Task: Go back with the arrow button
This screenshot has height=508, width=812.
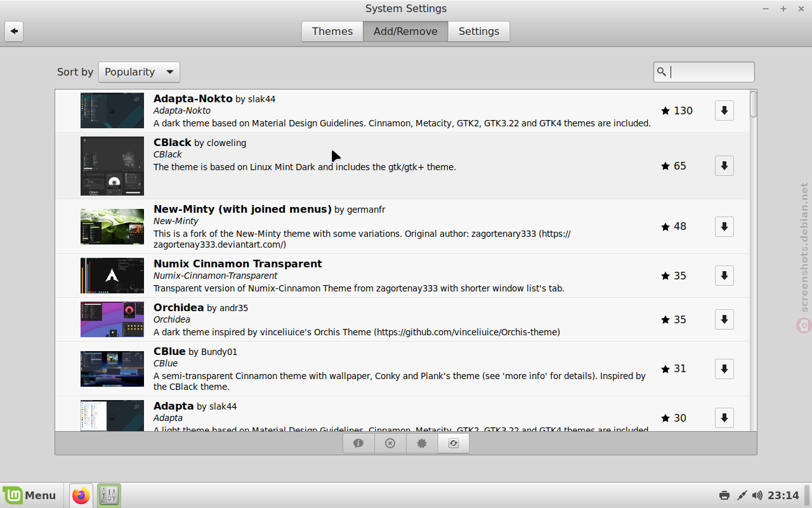Action: (14, 31)
